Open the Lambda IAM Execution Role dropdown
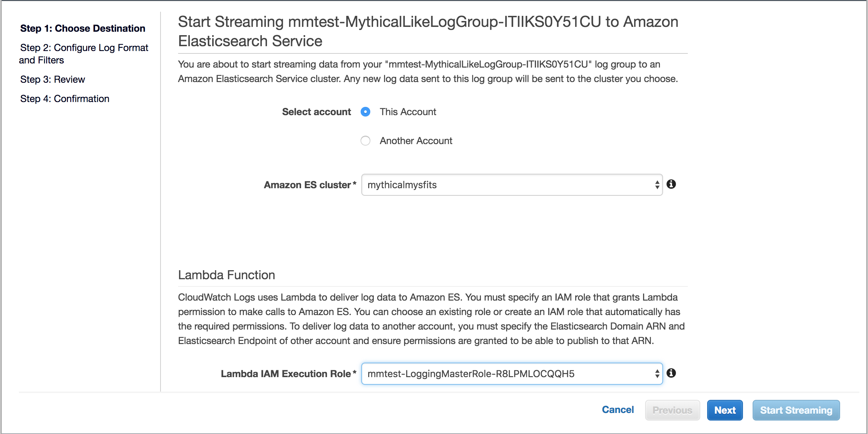This screenshot has height=434, width=868. coord(512,374)
